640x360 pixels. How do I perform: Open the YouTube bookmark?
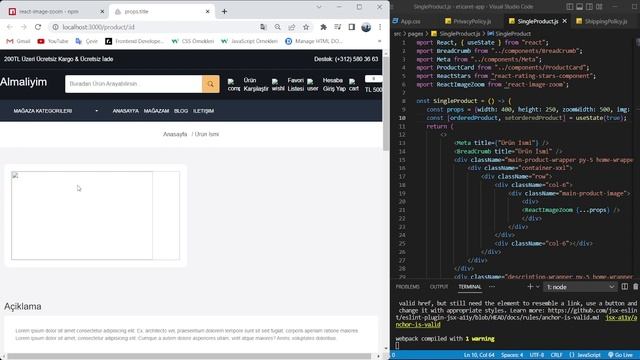pyautogui.click(x=53, y=41)
